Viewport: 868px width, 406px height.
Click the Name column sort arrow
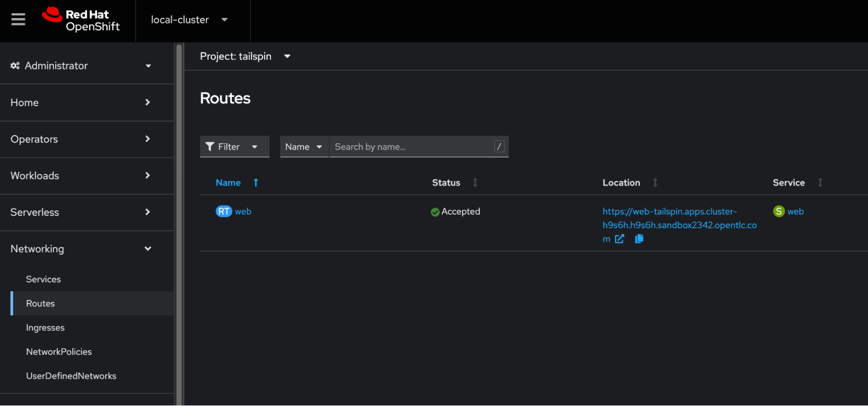[x=256, y=183]
